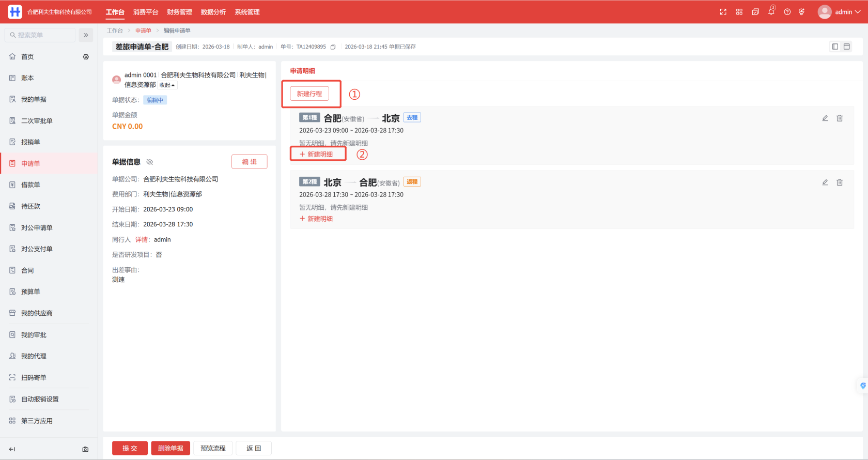Click the 新建行程 button
Viewport: 868px width, 460px height.
click(x=309, y=94)
